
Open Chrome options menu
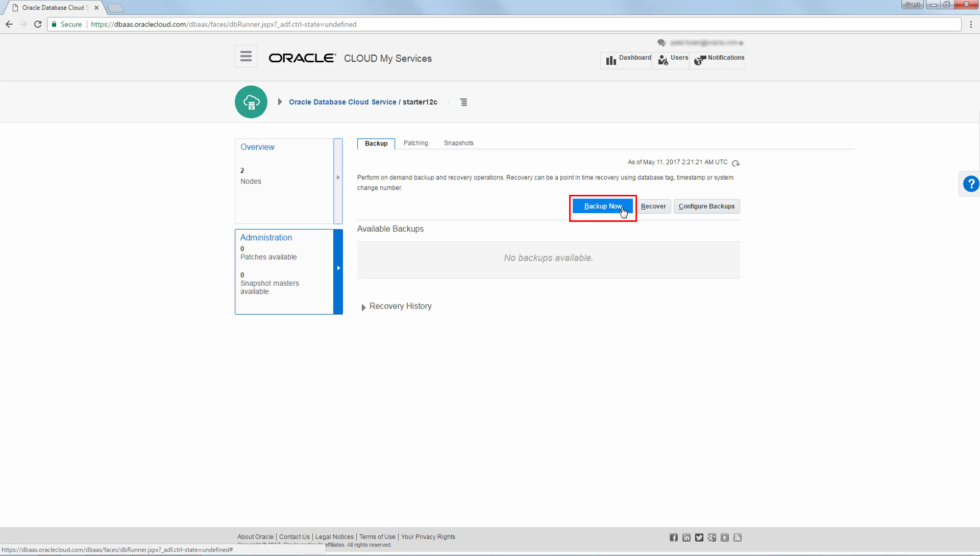971,24
